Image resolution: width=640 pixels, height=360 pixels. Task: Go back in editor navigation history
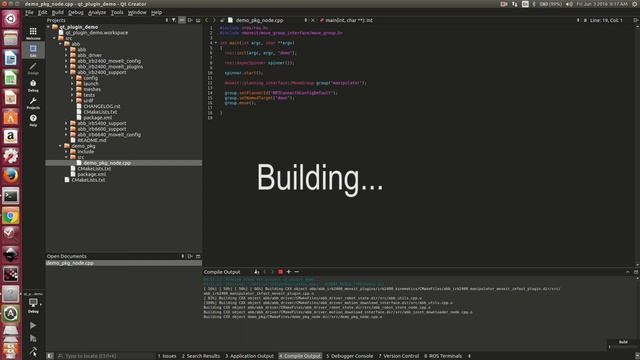tap(207, 20)
